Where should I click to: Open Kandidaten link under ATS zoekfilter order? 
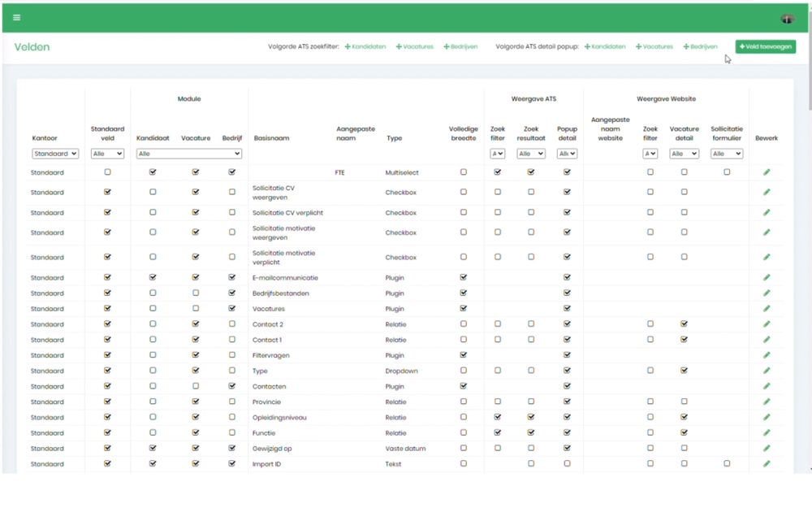pos(365,47)
